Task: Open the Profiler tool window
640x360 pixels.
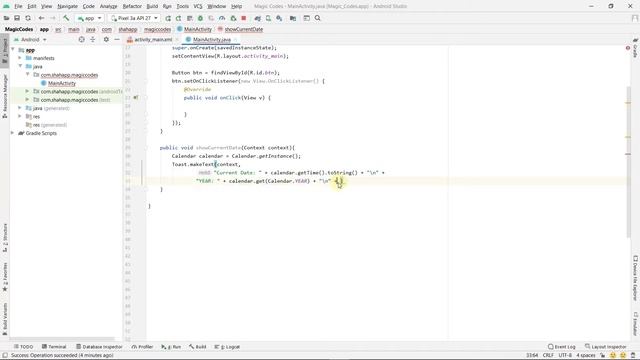Action: click(x=142, y=347)
